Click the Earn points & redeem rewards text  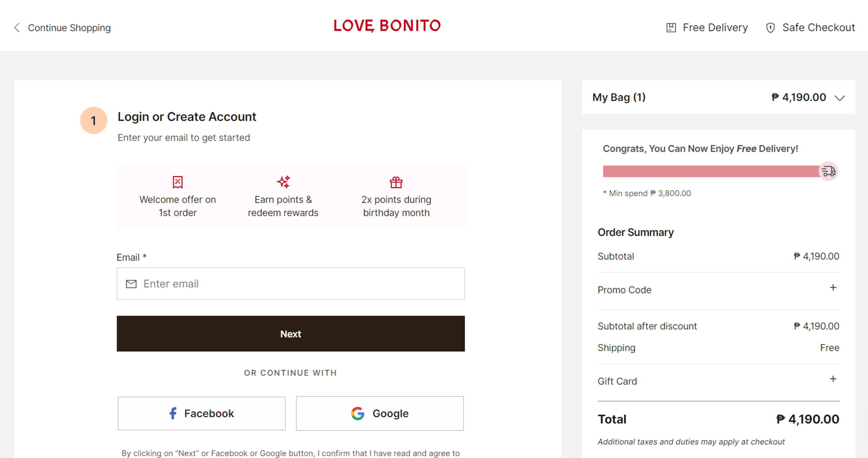click(x=283, y=206)
